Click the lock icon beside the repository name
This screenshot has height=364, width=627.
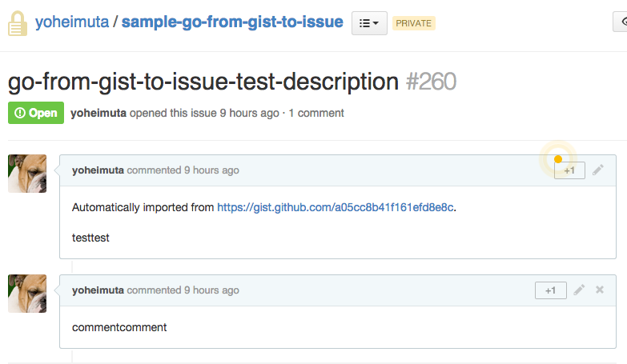pyautogui.click(x=18, y=23)
